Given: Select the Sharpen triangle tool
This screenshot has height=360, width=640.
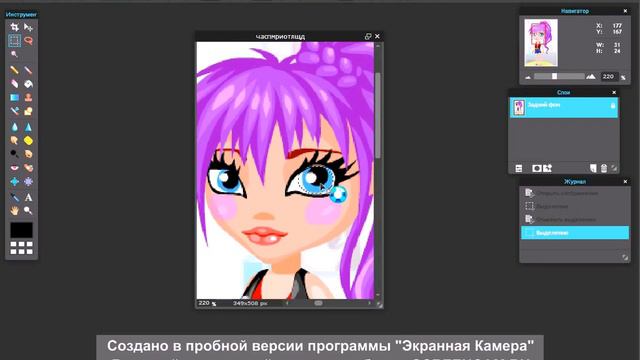Looking at the screenshot, I should point(28,127).
